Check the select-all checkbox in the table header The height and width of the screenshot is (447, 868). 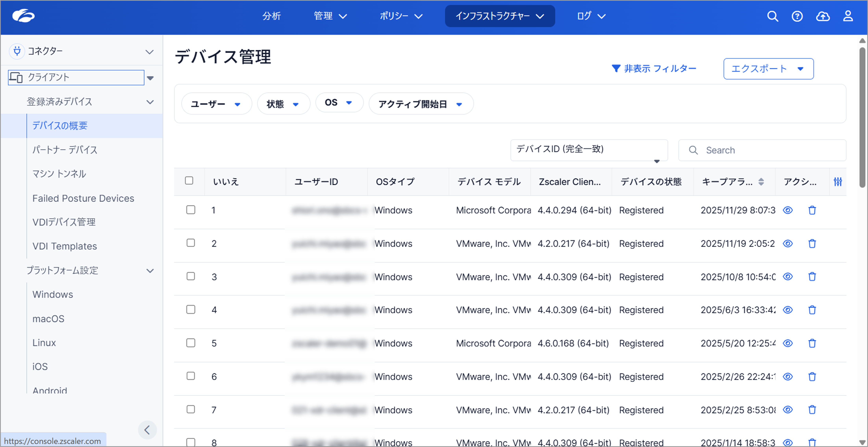tap(189, 181)
